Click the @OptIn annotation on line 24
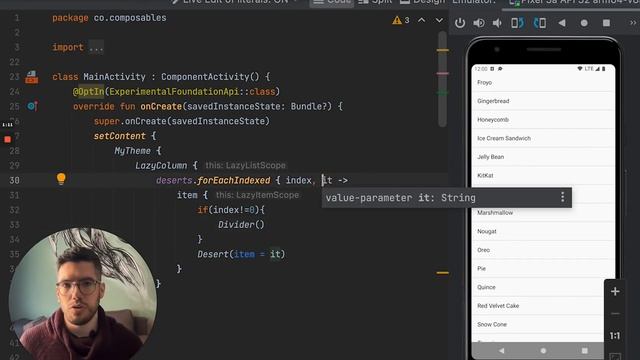Viewport: 640px width, 360px height. click(x=89, y=92)
